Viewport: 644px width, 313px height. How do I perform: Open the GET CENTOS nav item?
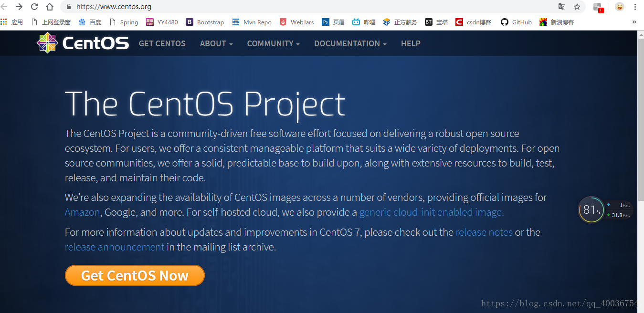[162, 43]
